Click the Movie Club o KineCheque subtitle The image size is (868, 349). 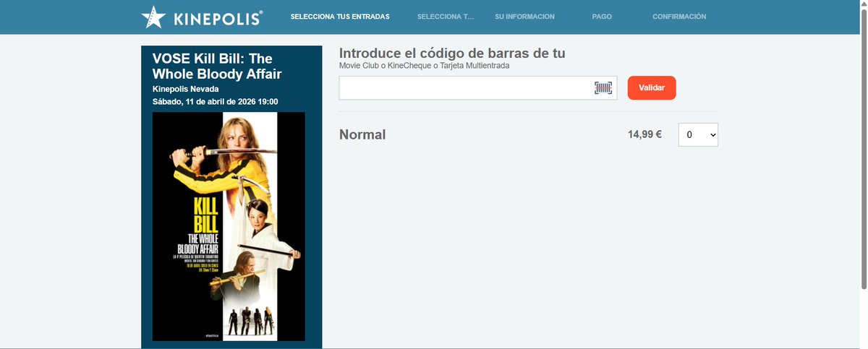425,66
